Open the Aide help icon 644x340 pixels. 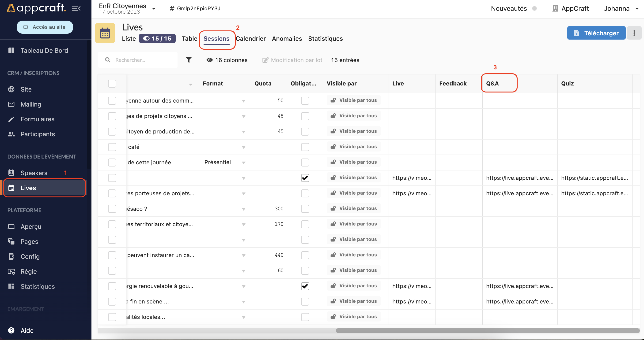11,330
